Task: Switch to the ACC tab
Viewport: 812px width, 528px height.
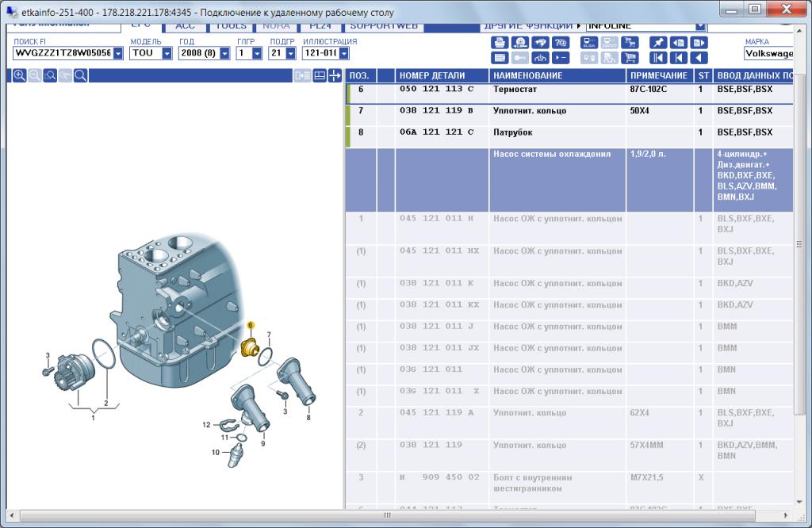Action: [185, 26]
